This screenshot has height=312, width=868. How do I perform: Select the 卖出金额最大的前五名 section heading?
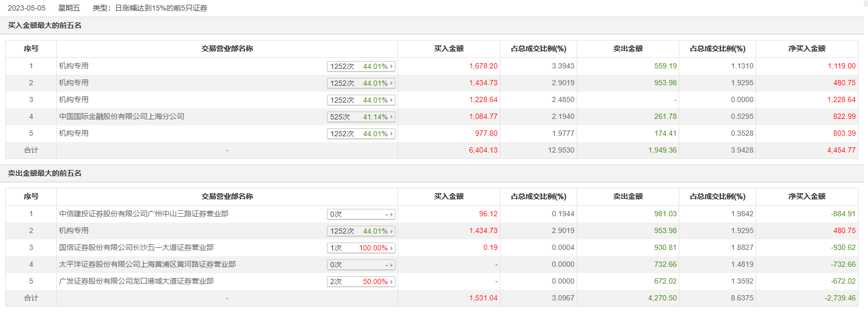coord(45,173)
